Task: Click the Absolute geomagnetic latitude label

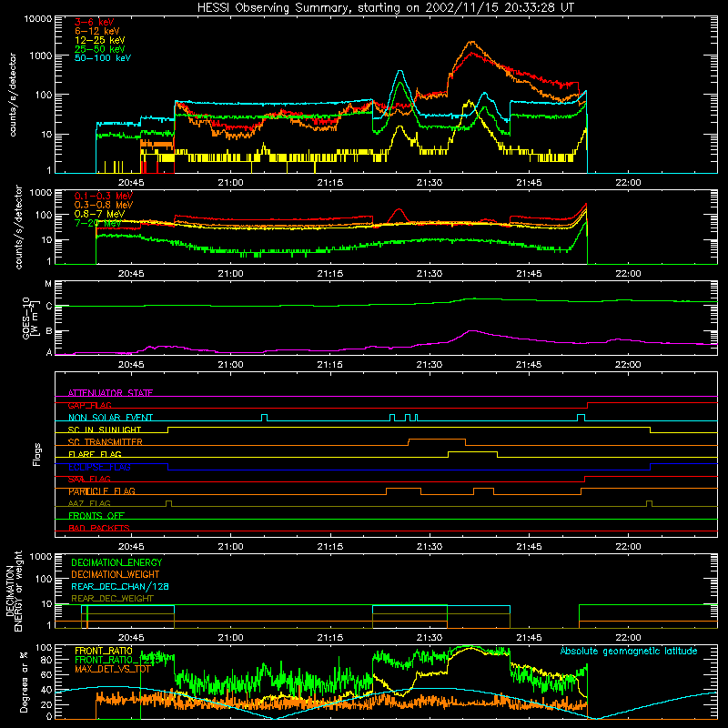Action: (x=629, y=651)
